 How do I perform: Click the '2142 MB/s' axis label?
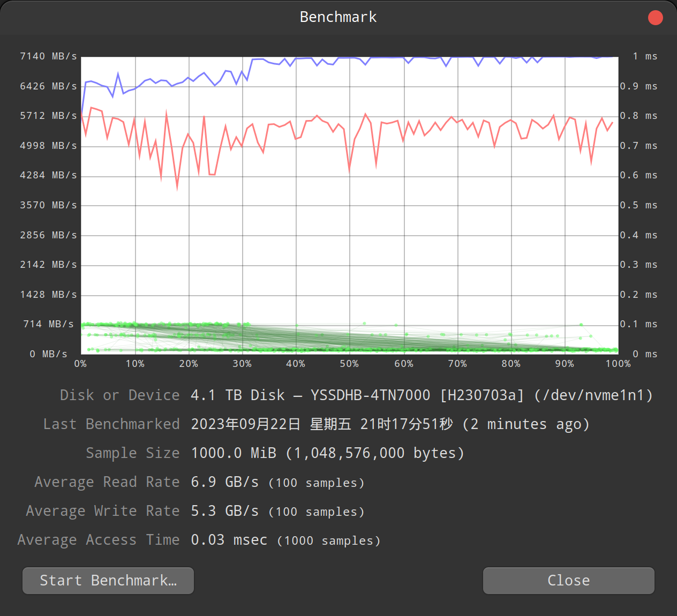pos(48,265)
